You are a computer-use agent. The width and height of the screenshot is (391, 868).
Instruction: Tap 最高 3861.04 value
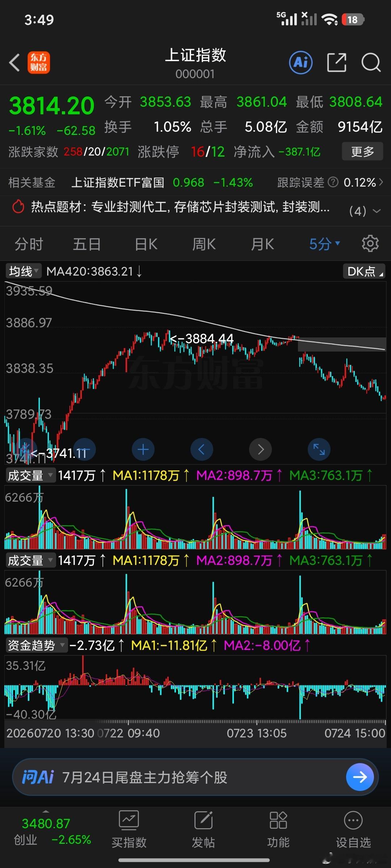coord(261,102)
